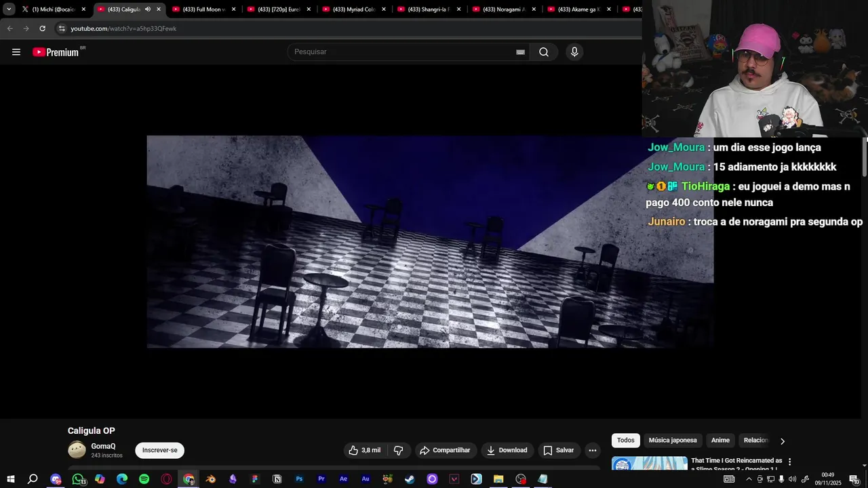The width and height of the screenshot is (868, 488).
Task: Open the GomaQ channel name link
Action: [x=103, y=446]
